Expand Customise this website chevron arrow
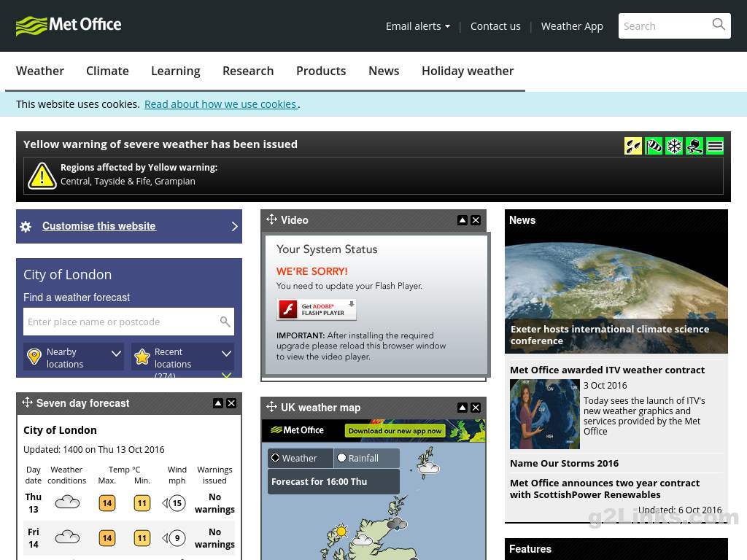 coord(234,226)
